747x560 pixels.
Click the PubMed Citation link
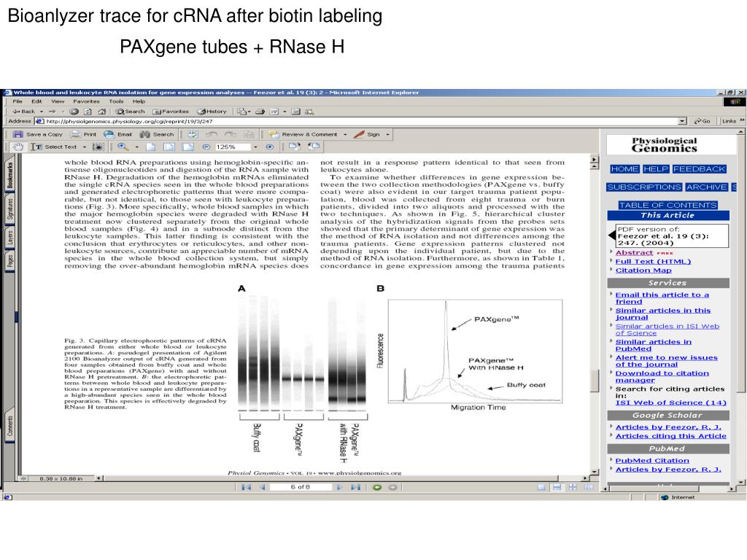click(x=652, y=461)
